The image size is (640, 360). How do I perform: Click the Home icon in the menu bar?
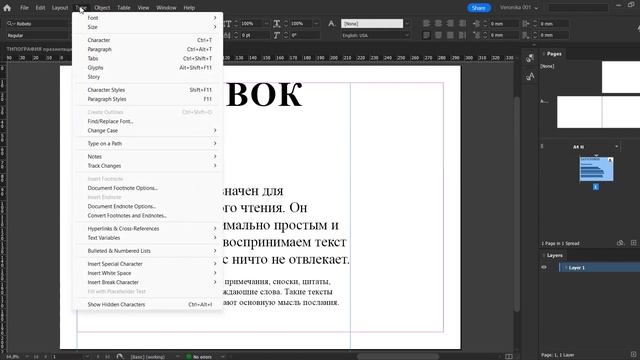coord(7,8)
